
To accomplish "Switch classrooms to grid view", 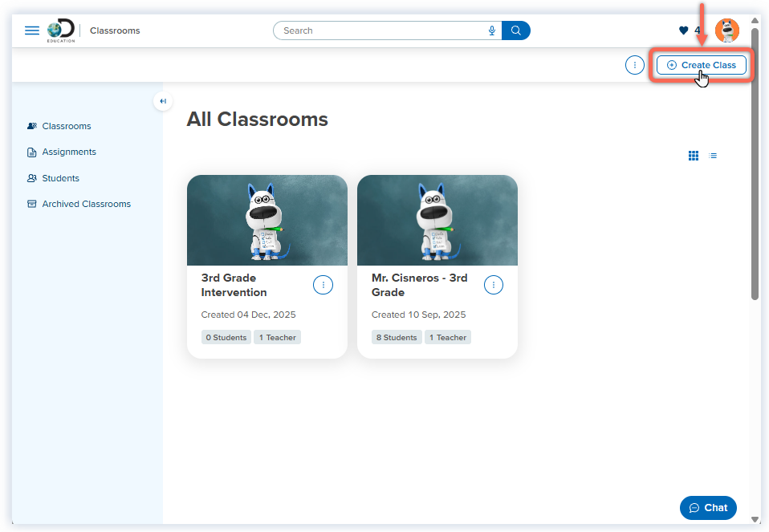I will 693,155.
